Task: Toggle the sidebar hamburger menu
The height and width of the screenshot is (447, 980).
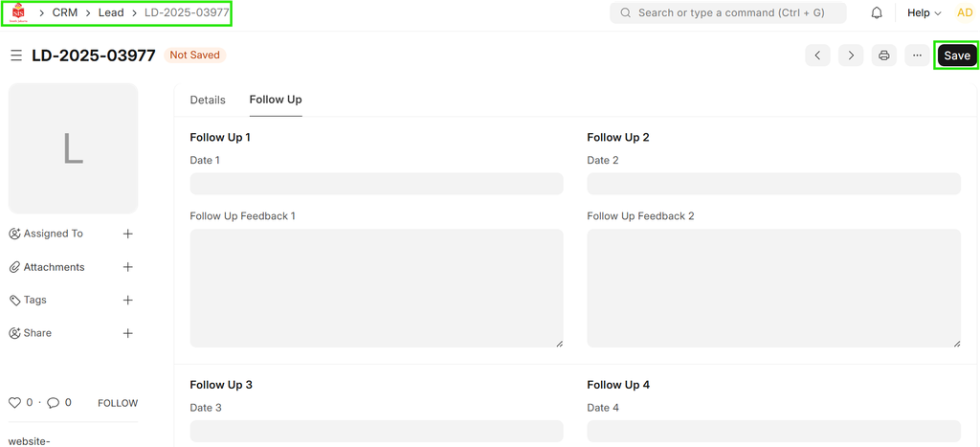Action: pos(16,56)
